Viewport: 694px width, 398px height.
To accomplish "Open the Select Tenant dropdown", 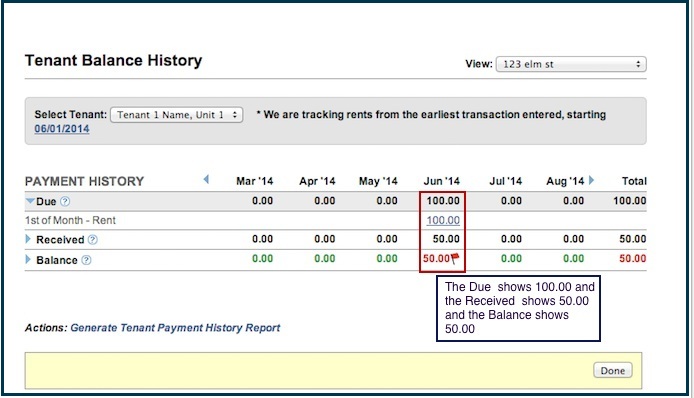I will (177, 115).
